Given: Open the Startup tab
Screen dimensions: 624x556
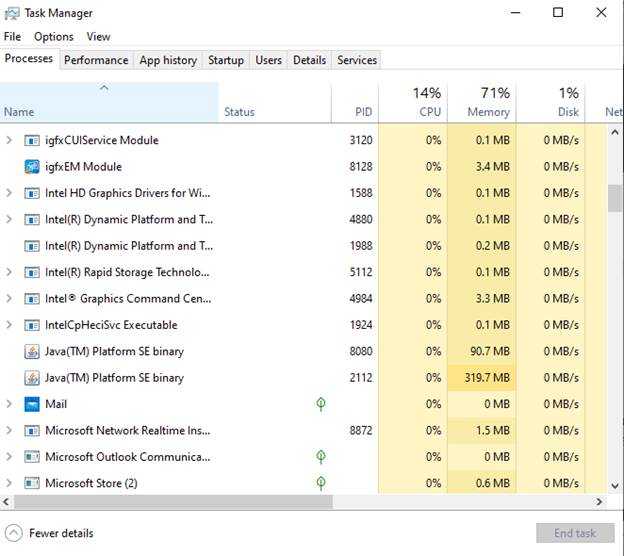Looking at the screenshot, I should [226, 60].
